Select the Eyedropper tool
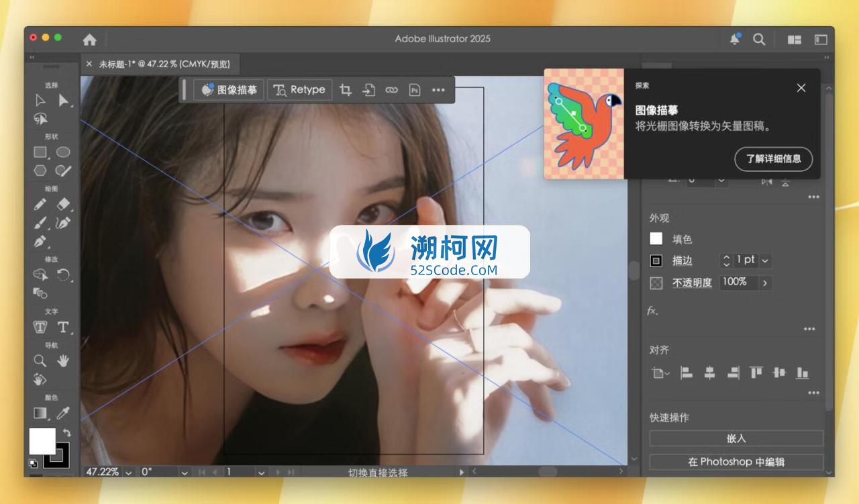The width and height of the screenshot is (859, 504). click(63, 413)
